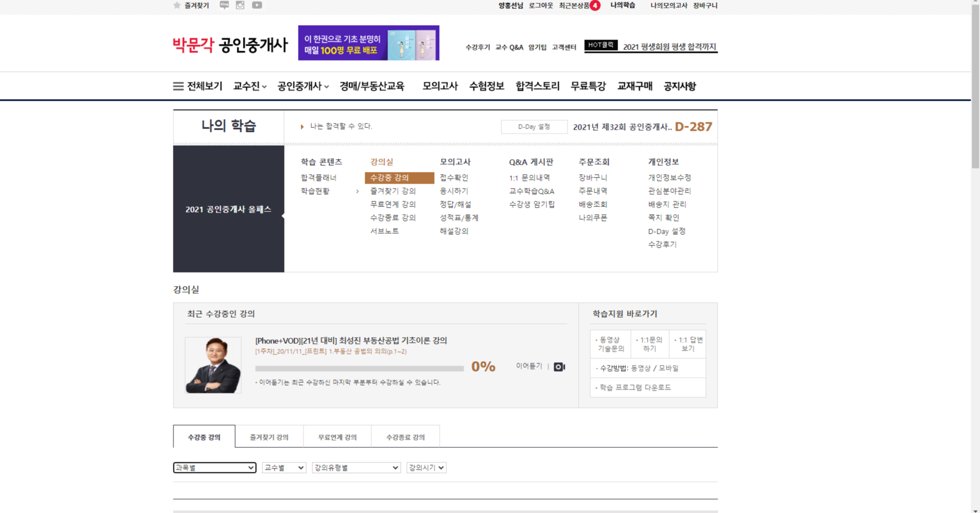The width and height of the screenshot is (980, 513).
Task: Open 배송조회 under 주문조회
Action: 593,204
